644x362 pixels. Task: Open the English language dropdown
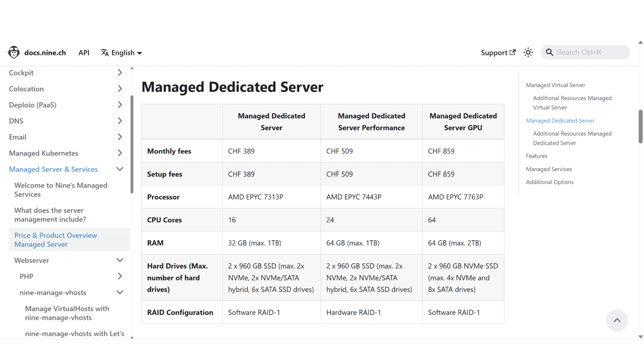tap(121, 52)
